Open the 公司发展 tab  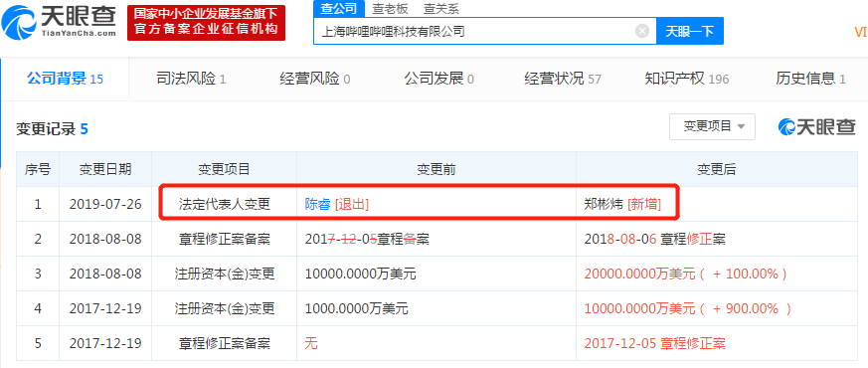[x=439, y=80]
